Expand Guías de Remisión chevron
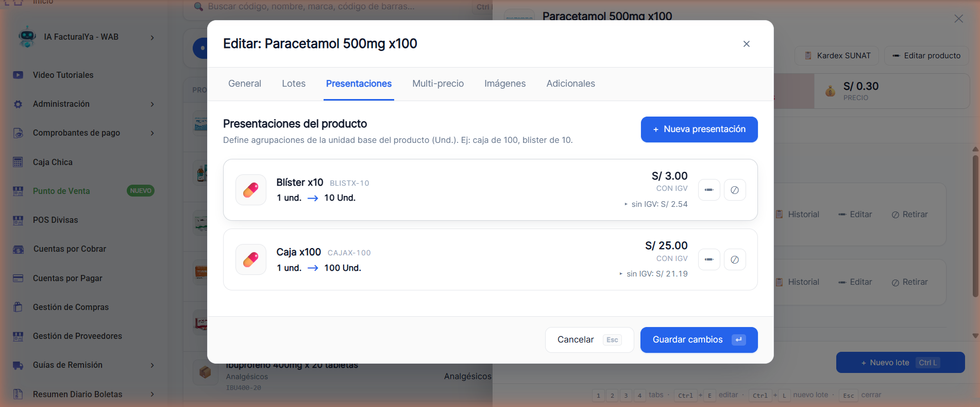This screenshot has height=407, width=980. (x=152, y=365)
